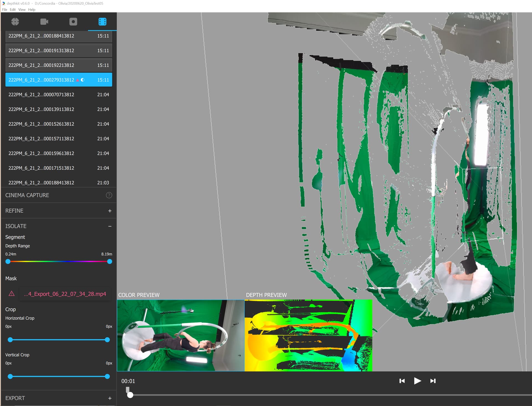Click the mask warning triangle icon
The width and height of the screenshot is (532, 406).
coord(12,294)
